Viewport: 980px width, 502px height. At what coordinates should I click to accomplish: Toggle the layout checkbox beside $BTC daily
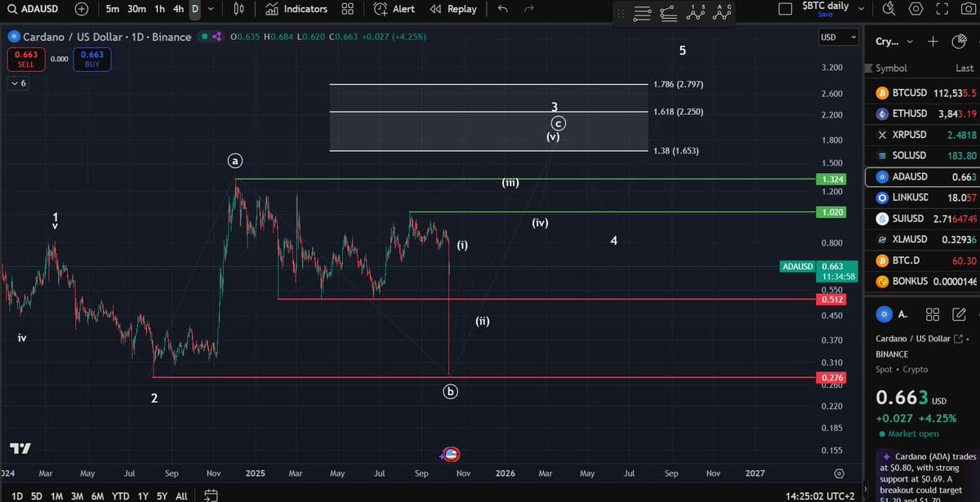786,9
